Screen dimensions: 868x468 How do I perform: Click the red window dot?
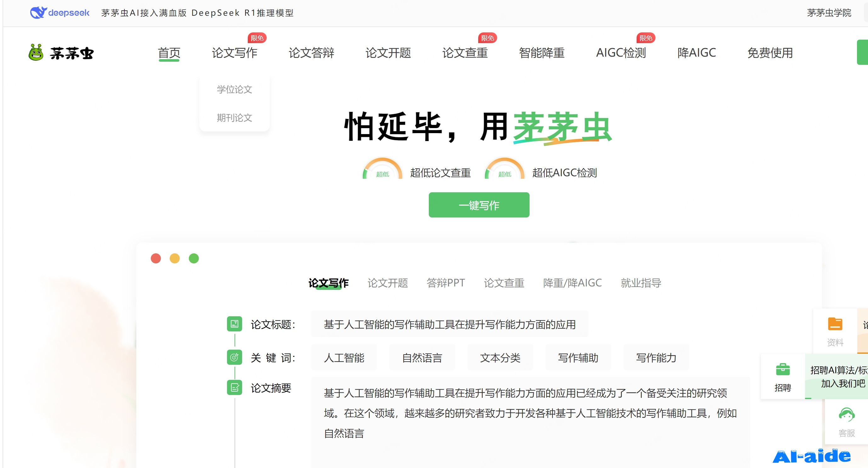(156, 258)
